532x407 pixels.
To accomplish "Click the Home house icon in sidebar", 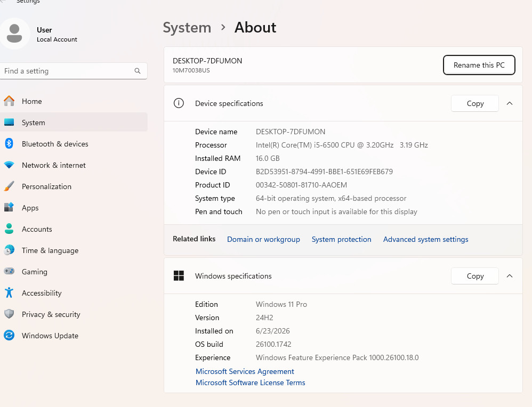I will pyautogui.click(x=9, y=101).
